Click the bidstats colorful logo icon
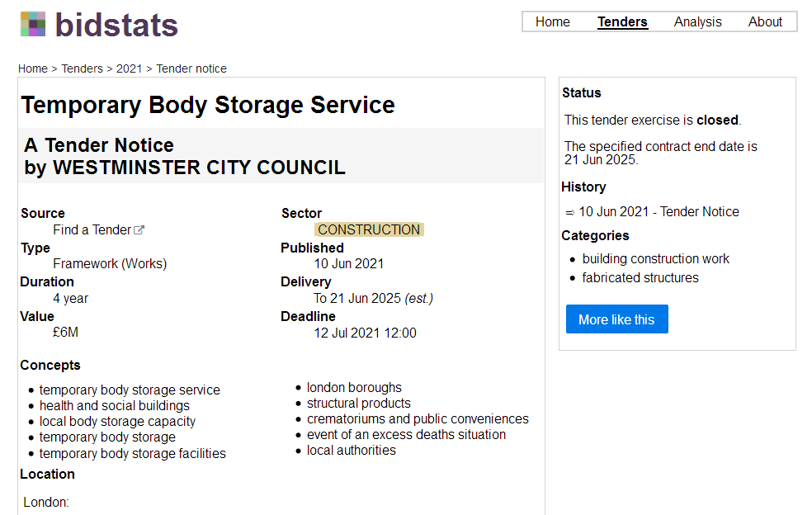 (33, 25)
